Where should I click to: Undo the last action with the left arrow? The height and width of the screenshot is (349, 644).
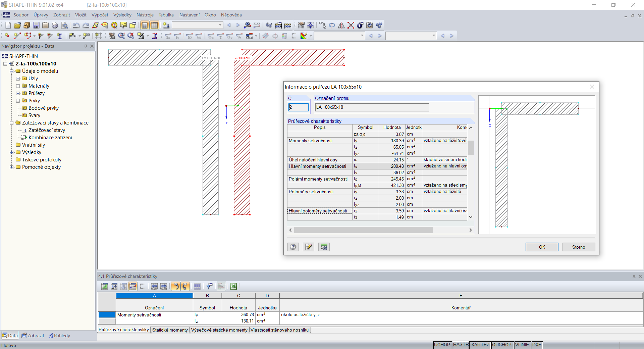(x=76, y=25)
